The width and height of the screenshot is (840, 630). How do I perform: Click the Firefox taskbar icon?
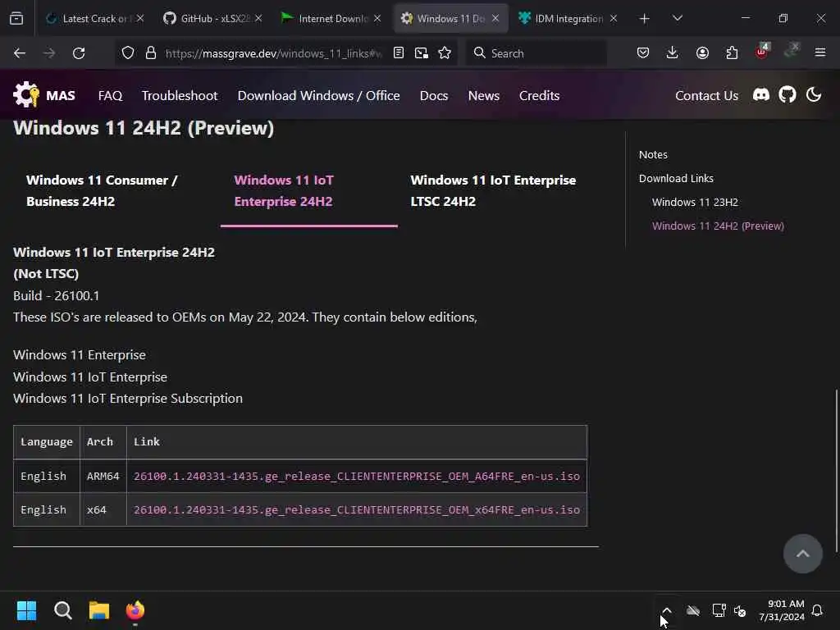[135, 610]
